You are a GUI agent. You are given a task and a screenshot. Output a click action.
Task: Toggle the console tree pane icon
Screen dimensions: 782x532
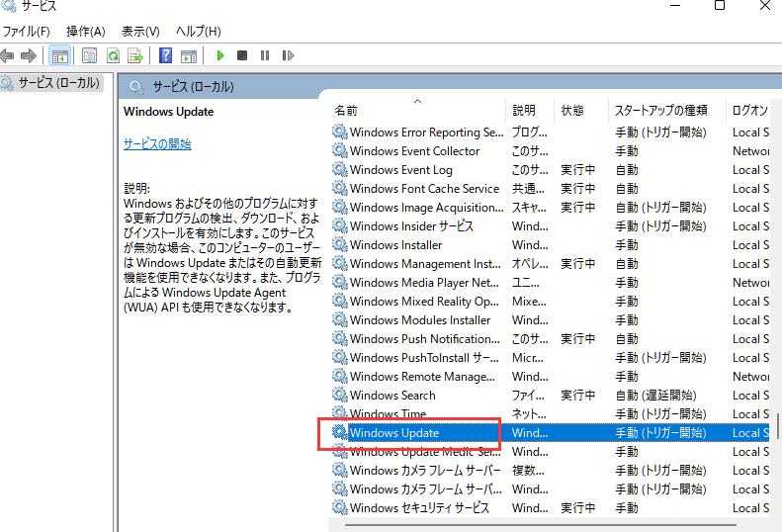click(x=60, y=55)
